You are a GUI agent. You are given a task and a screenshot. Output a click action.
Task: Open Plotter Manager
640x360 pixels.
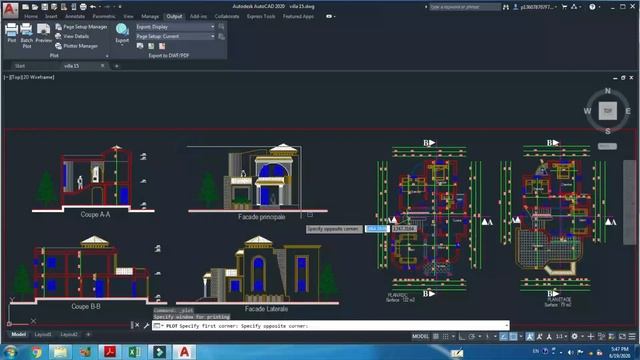[76, 46]
